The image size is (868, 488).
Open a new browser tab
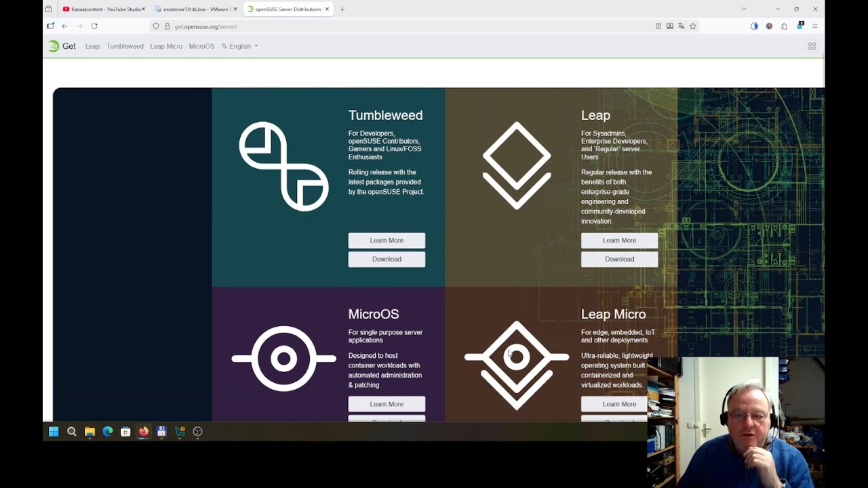coord(342,9)
